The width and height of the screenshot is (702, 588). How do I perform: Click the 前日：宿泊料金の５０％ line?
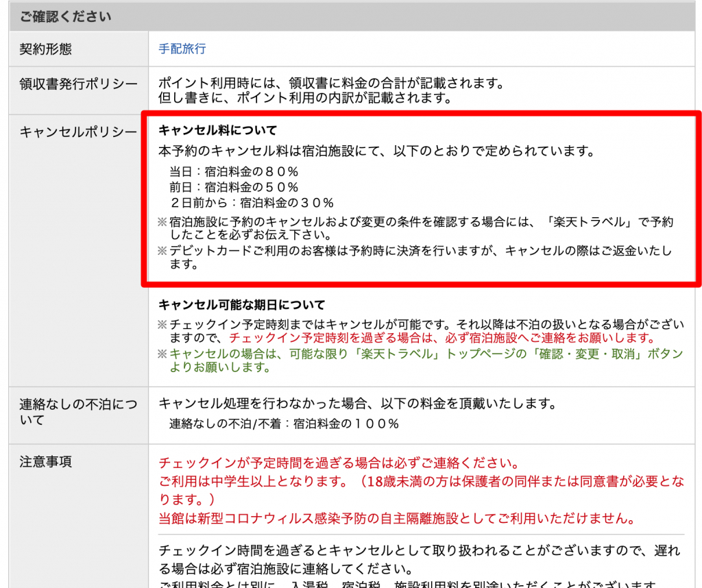click(234, 186)
